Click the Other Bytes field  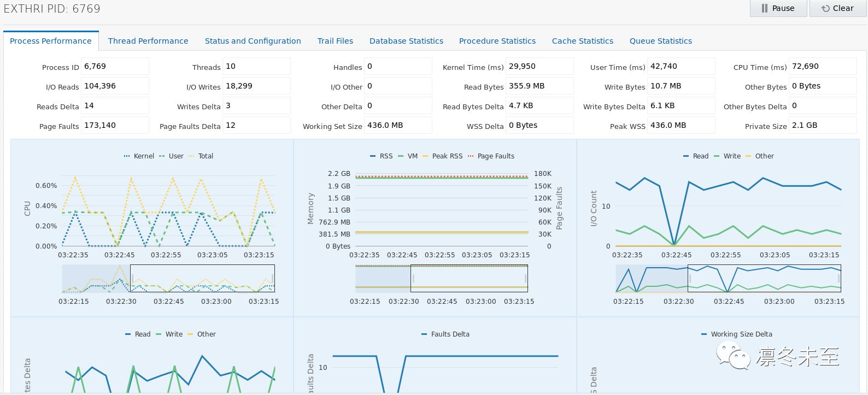[823, 86]
